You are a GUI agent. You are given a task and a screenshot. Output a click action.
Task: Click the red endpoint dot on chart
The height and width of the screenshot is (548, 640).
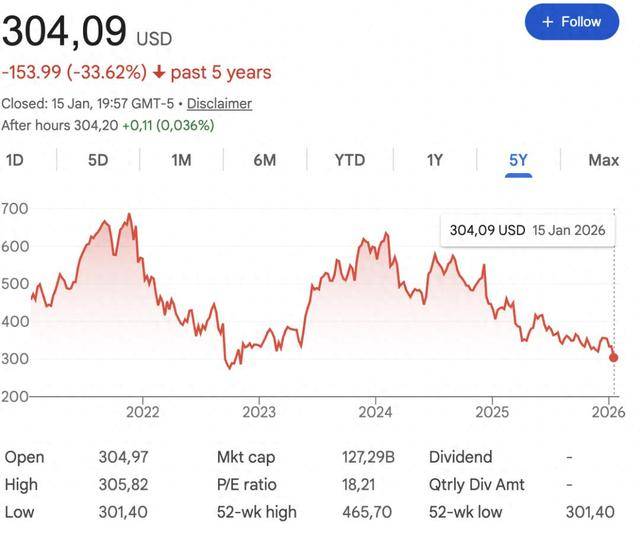coord(613,357)
